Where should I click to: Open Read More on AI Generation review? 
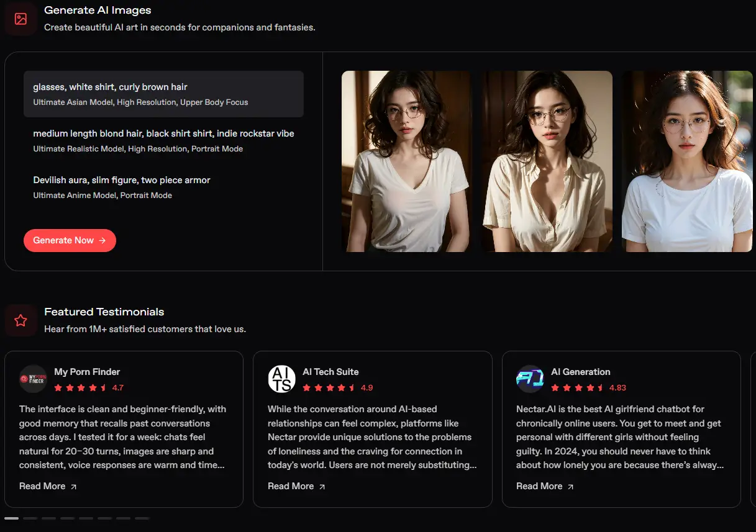pyautogui.click(x=539, y=486)
